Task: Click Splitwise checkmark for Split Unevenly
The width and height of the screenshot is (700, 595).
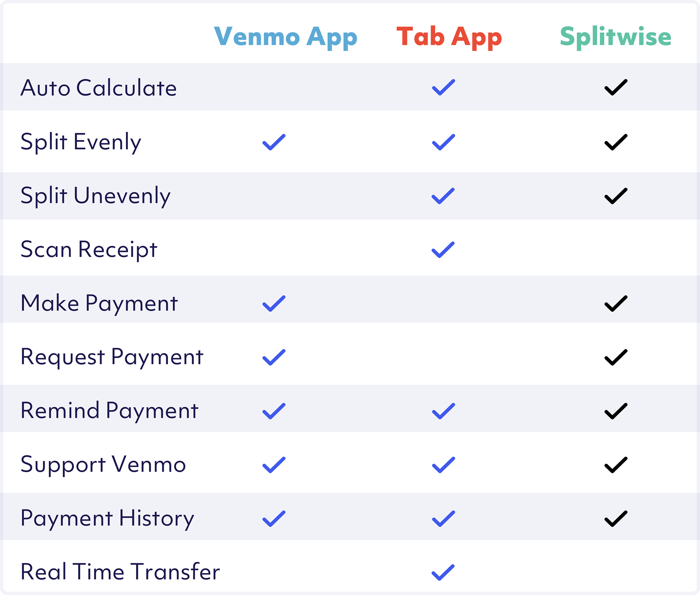Action: click(x=616, y=196)
